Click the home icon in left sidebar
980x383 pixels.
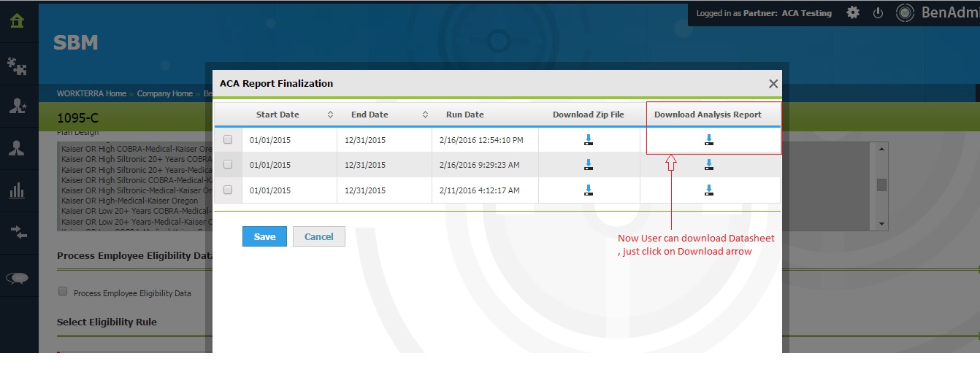point(17,21)
